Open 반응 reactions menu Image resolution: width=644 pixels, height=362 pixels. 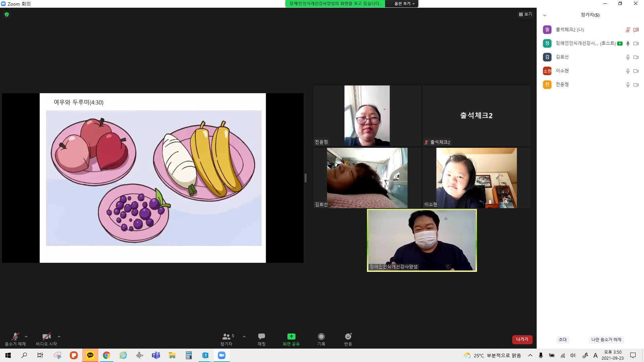pos(348,339)
